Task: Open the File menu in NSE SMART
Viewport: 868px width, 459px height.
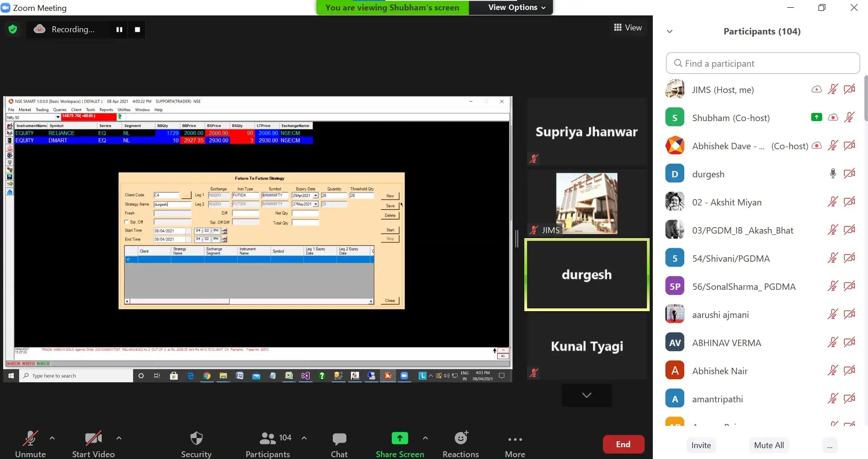Action: point(11,110)
